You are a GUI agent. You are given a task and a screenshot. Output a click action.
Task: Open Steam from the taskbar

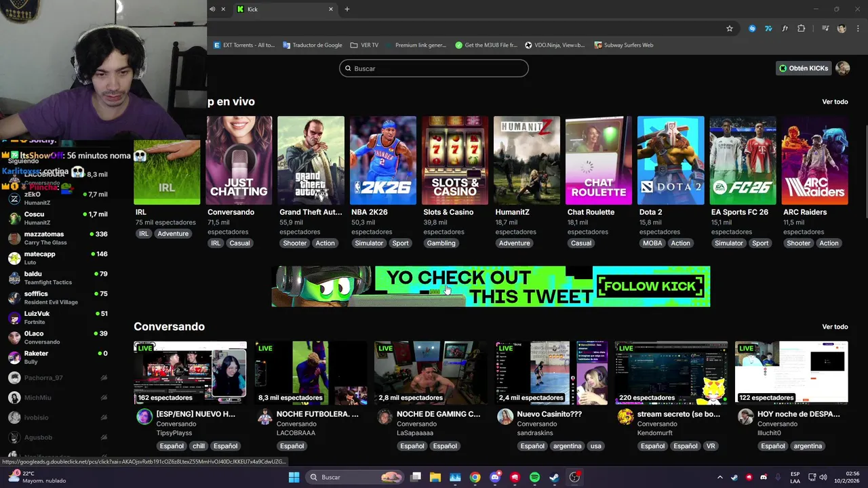click(554, 477)
